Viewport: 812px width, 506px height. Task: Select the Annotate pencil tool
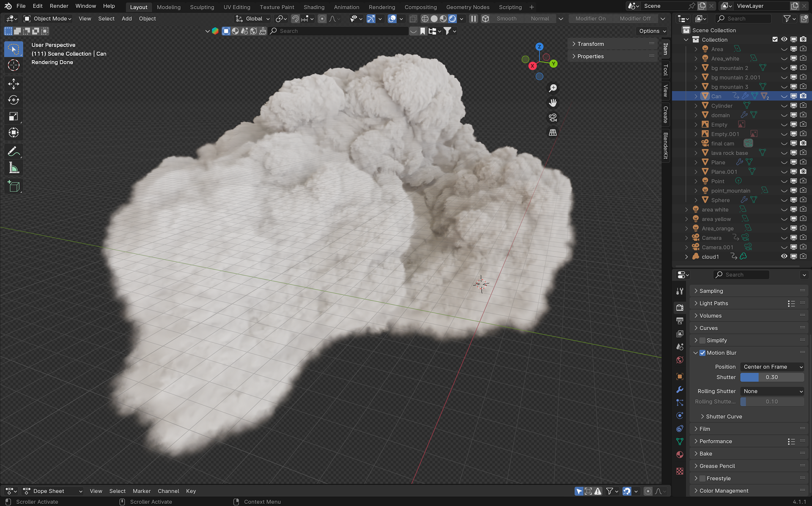(14, 151)
